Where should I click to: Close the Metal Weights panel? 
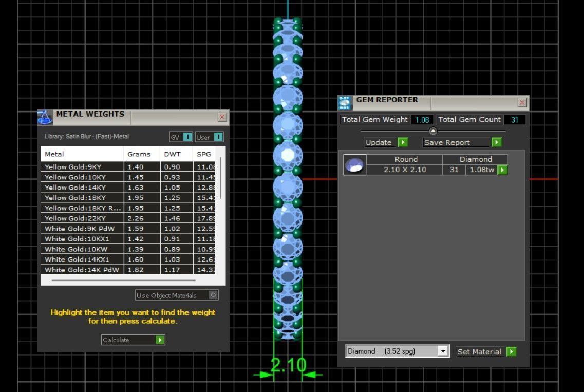(x=222, y=117)
